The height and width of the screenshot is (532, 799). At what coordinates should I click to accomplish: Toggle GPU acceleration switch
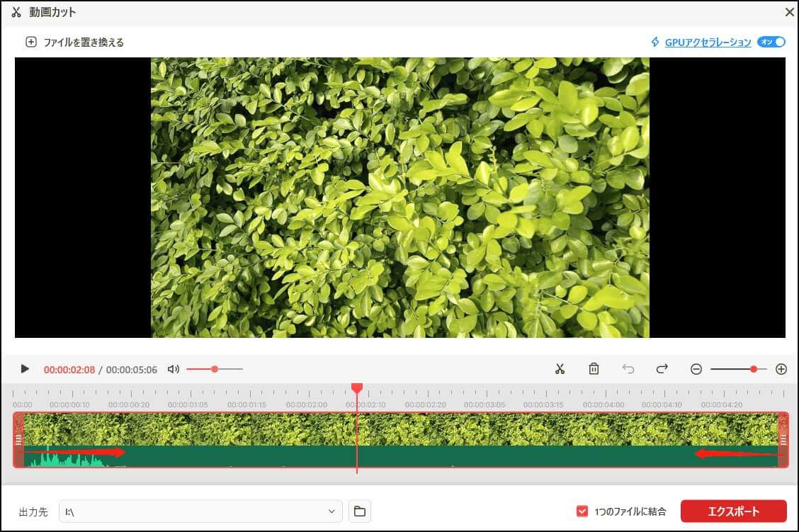pyautogui.click(x=771, y=42)
